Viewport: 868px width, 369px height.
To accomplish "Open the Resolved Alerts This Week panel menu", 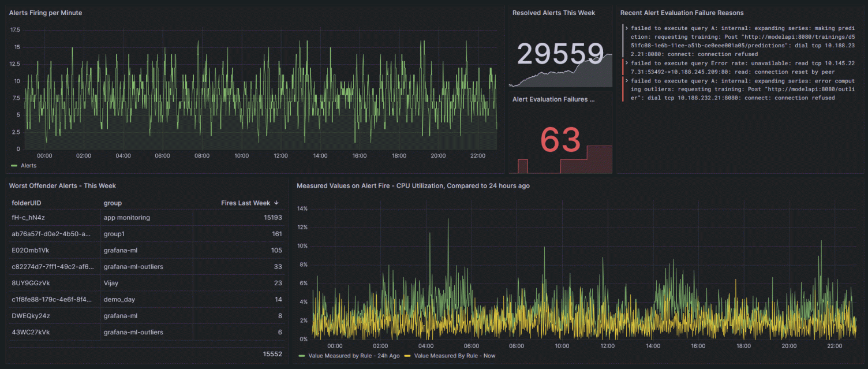I will click(553, 13).
